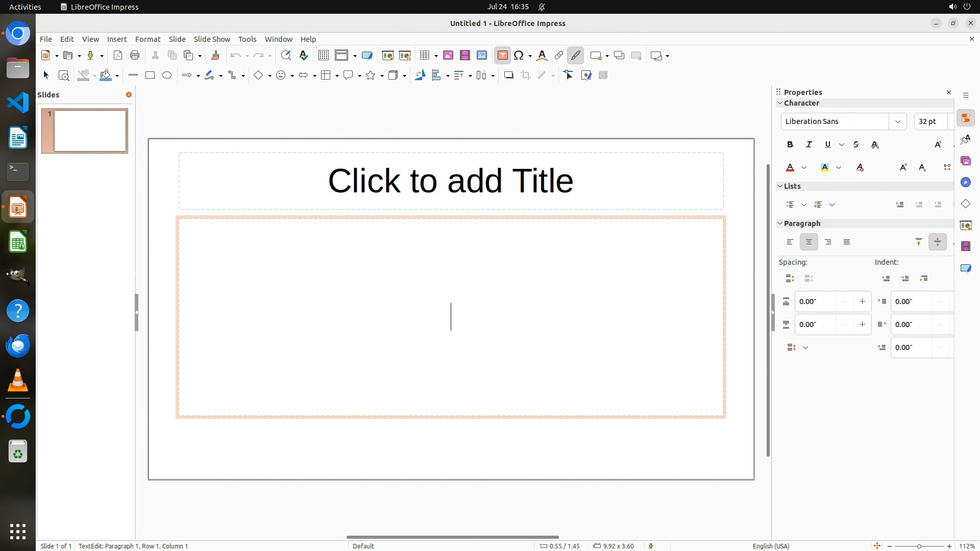Open the line spacing dropdown

click(x=805, y=348)
